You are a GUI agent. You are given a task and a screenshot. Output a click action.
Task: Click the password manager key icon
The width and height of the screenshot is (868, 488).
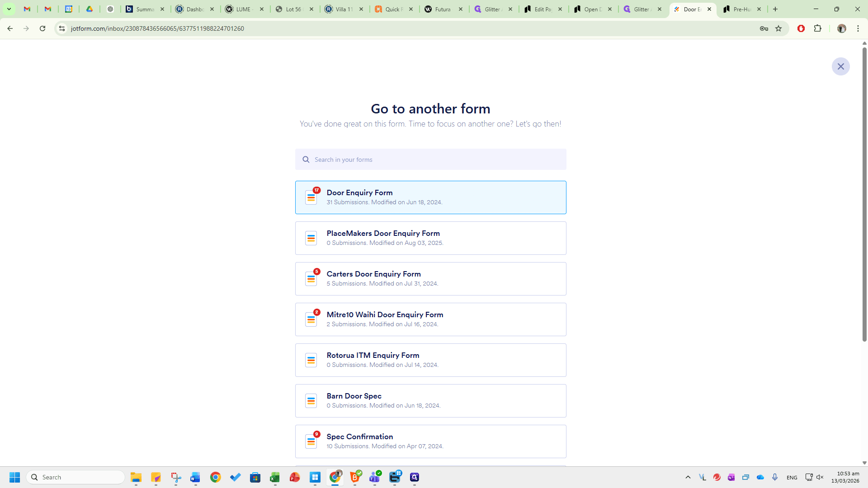coord(764,28)
